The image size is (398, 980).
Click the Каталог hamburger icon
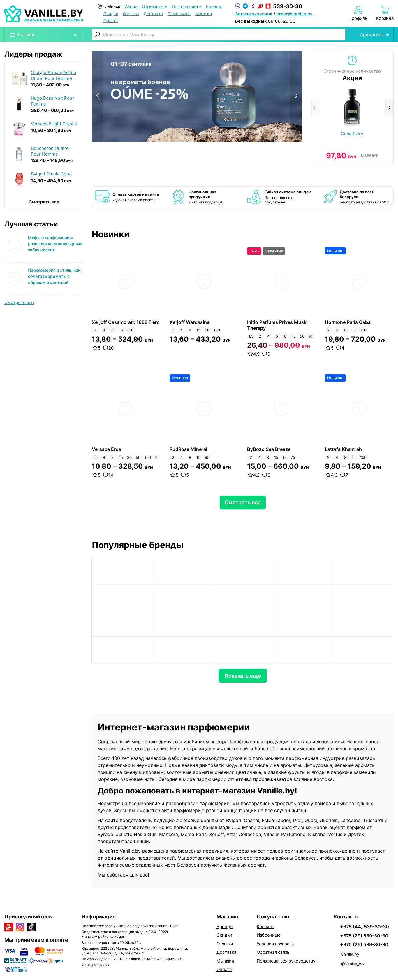13,35
